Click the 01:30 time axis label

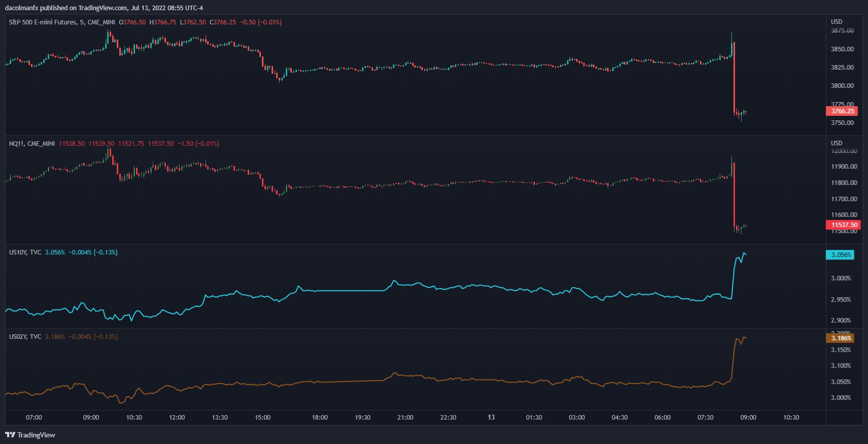click(534, 418)
